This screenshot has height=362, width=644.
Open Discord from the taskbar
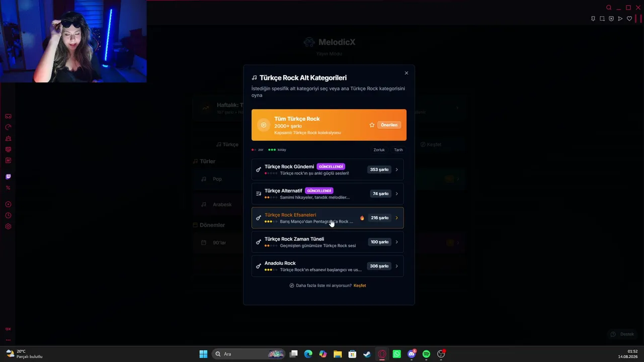click(x=412, y=354)
